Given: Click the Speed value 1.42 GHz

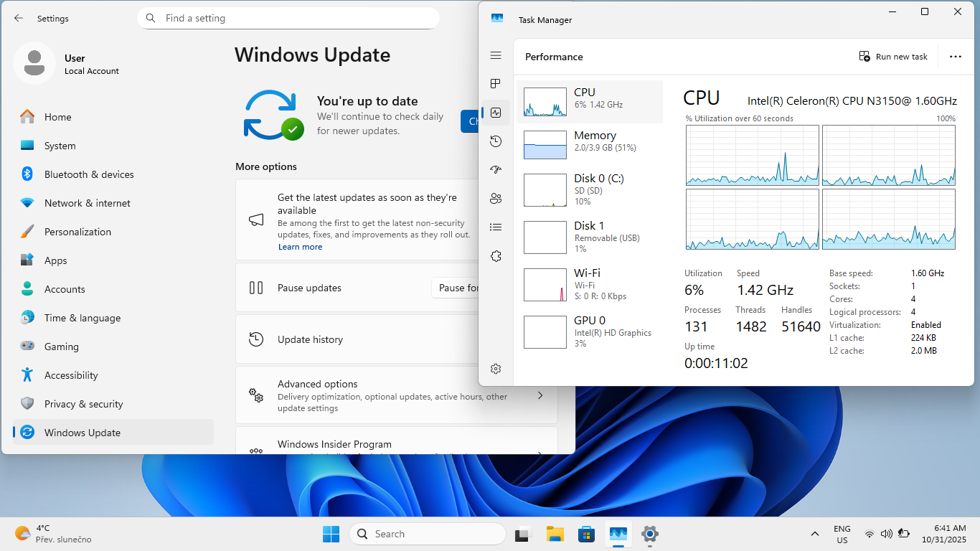Looking at the screenshot, I should 765,290.
